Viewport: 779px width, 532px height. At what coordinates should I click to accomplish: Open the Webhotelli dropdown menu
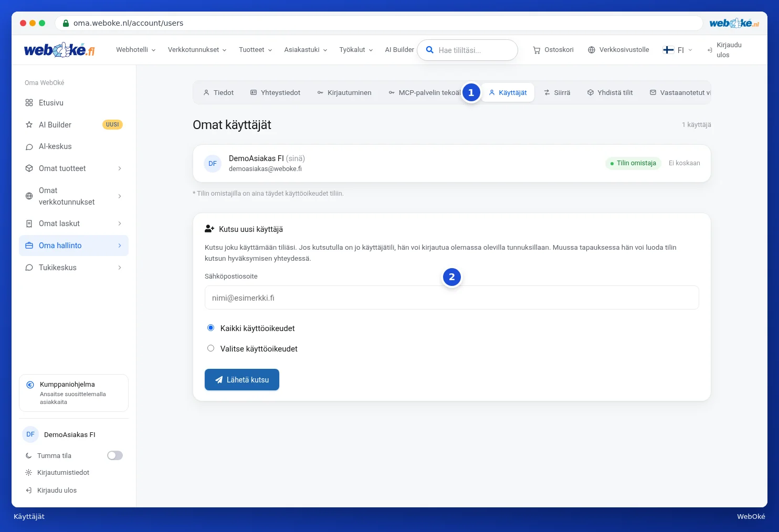coord(136,50)
